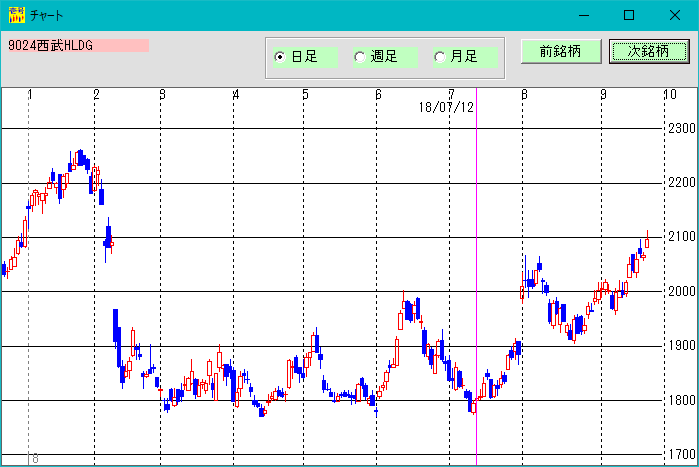Click the 9024西武HLDG stock name field
The image size is (699, 467).
[x=78, y=45]
